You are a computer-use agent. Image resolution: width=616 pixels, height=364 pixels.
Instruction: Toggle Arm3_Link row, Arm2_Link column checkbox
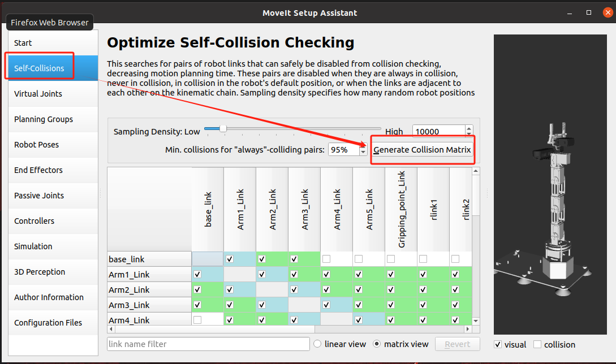coord(262,305)
